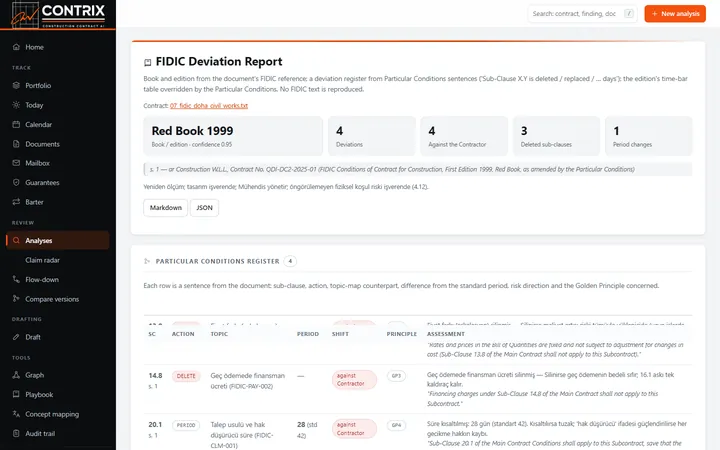Open Compare versions
This screenshot has width=720, height=450.
click(x=58, y=298)
